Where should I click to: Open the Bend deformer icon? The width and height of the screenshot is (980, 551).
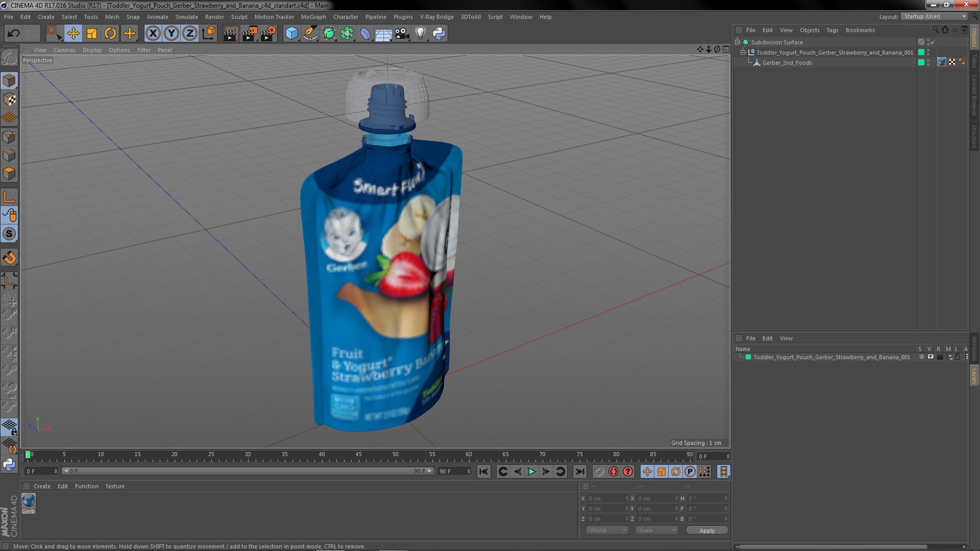click(x=365, y=34)
